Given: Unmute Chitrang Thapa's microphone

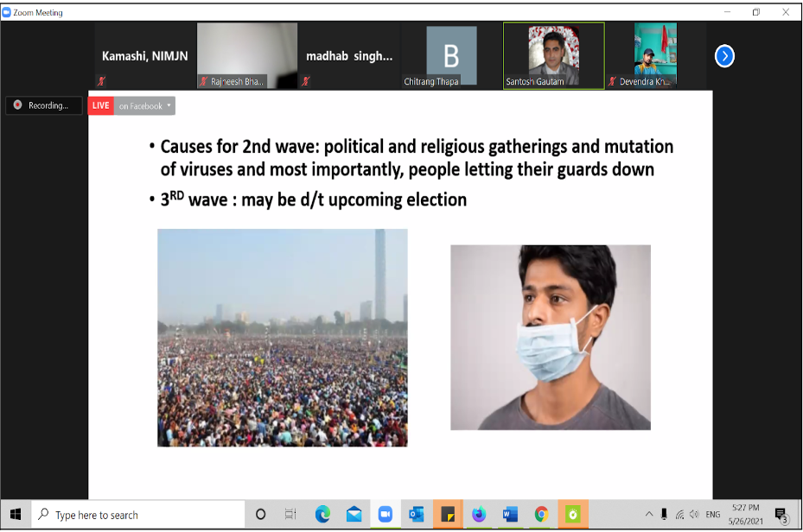Looking at the screenshot, I should point(406,81).
